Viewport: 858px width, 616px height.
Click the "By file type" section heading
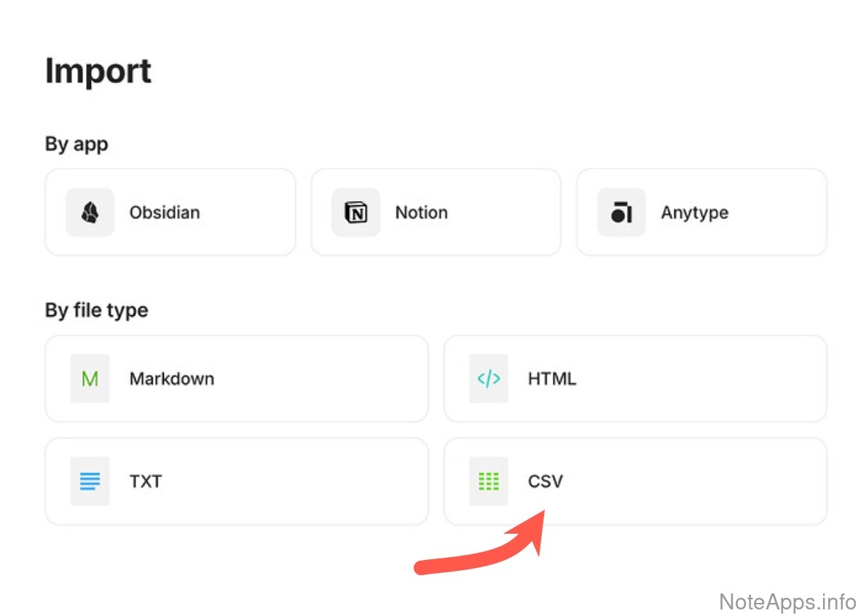coord(96,310)
